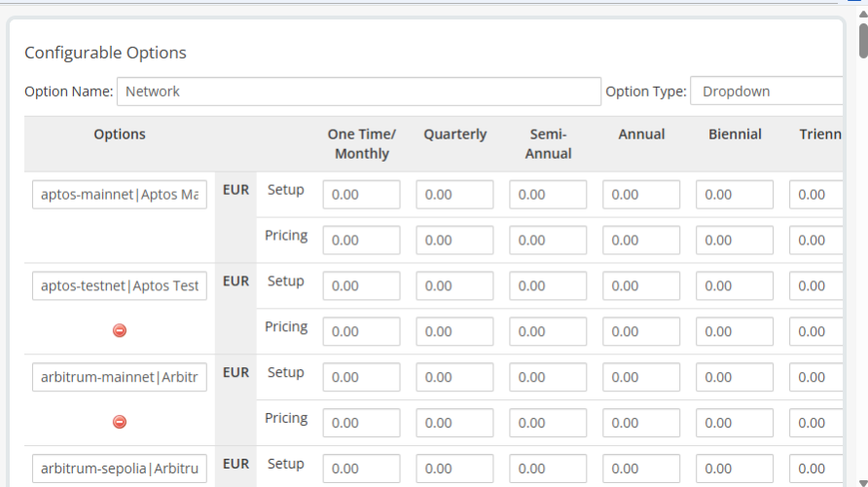Click arbitrum-mainnet Pricing Annual field
Viewport: 868px width, 487px height.
click(x=641, y=424)
